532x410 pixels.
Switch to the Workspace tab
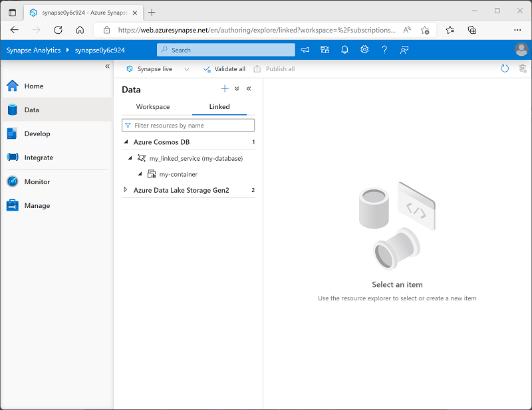152,106
